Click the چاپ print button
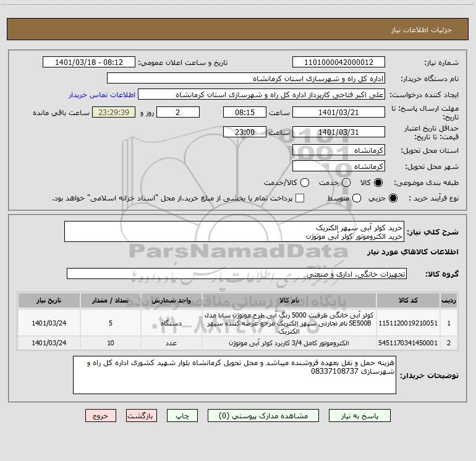The height and width of the screenshot is (461, 476). (182, 416)
